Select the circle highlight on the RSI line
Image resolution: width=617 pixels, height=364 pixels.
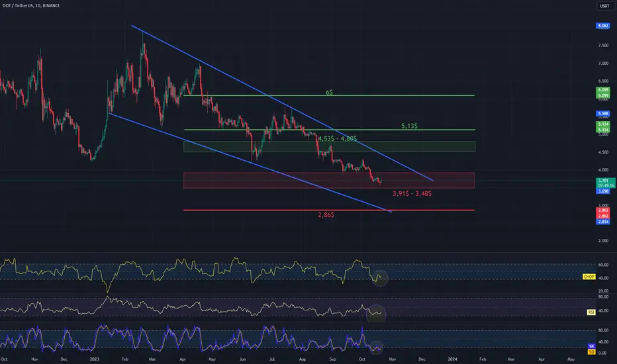coord(376,314)
